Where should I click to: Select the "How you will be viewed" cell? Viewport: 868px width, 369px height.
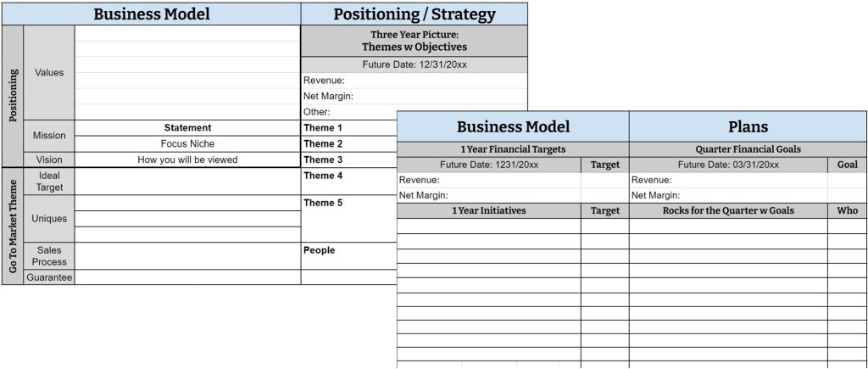(x=187, y=159)
